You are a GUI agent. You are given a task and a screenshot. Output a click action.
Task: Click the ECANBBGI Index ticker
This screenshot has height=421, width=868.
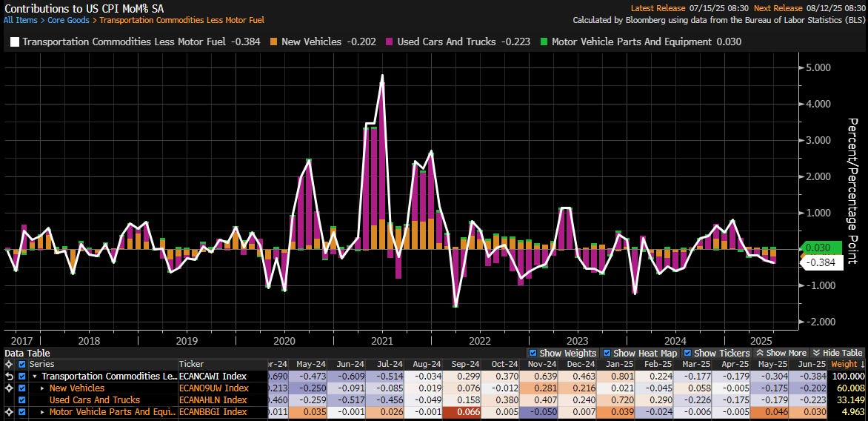pos(213,411)
